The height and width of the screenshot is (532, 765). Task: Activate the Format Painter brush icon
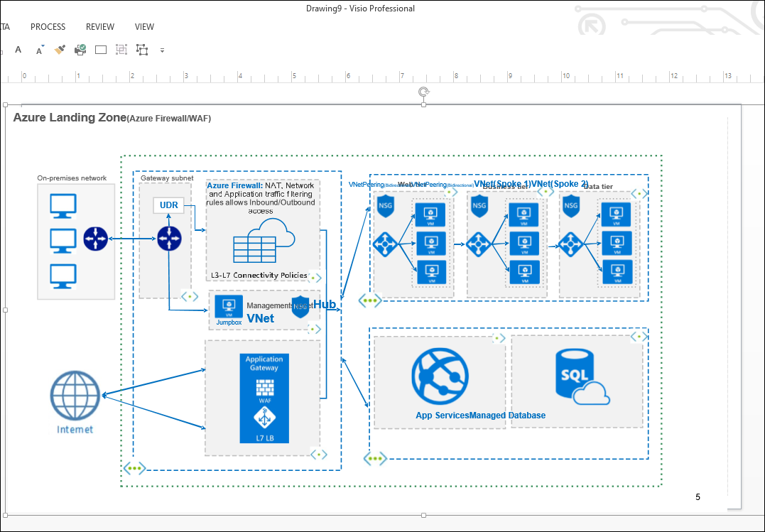click(60, 49)
